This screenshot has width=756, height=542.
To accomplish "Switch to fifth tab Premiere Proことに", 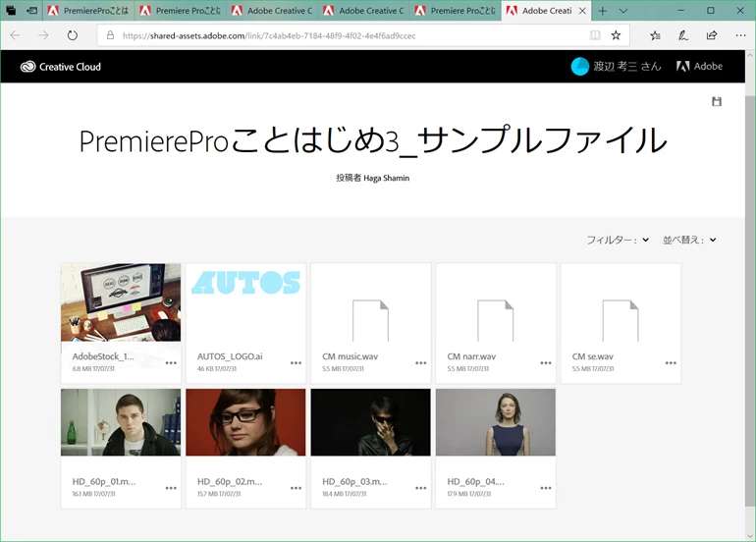I will pyautogui.click(x=456, y=11).
